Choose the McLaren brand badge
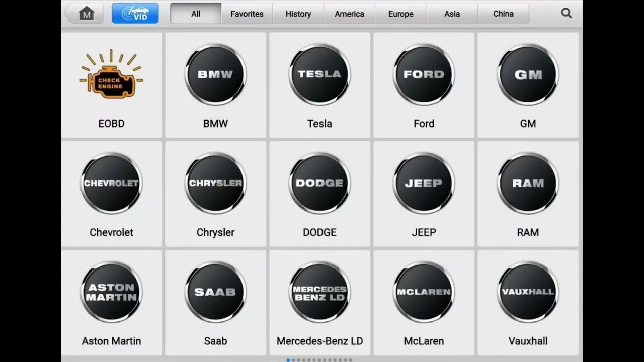The height and width of the screenshot is (362, 644). pyautogui.click(x=424, y=292)
